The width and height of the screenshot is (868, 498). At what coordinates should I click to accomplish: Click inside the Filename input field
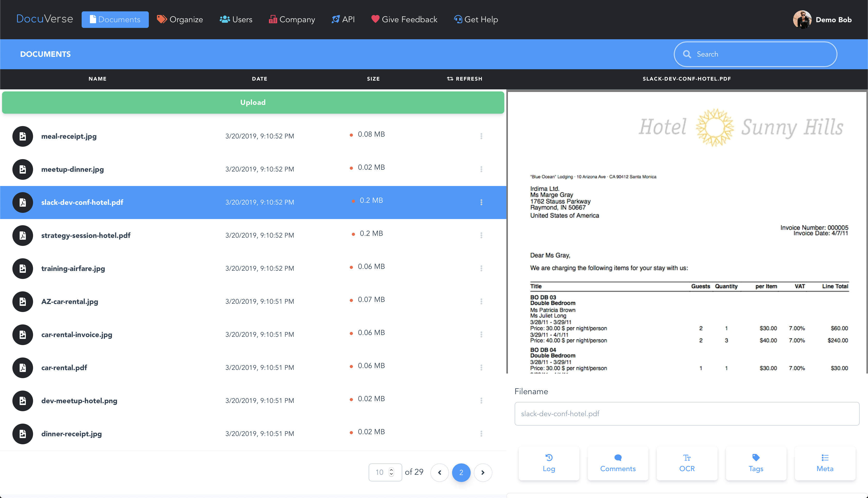[x=686, y=414]
